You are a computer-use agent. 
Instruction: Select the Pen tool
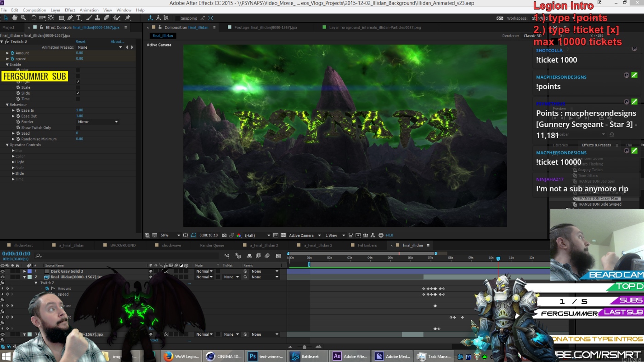click(70, 18)
